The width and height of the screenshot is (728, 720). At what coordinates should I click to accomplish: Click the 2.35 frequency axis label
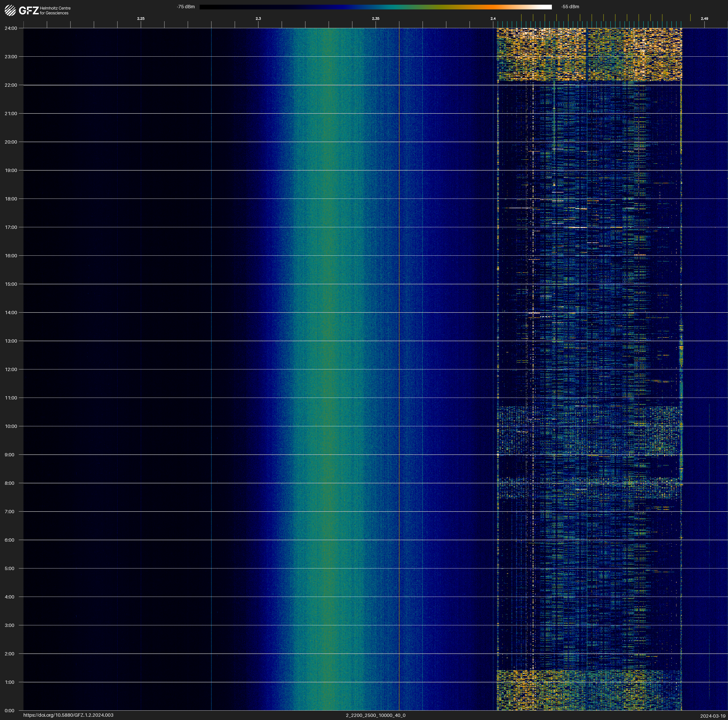pos(375,19)
